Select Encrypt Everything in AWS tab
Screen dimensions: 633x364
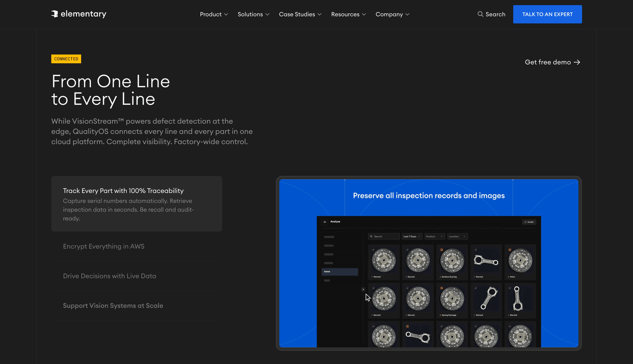(104, 246)
